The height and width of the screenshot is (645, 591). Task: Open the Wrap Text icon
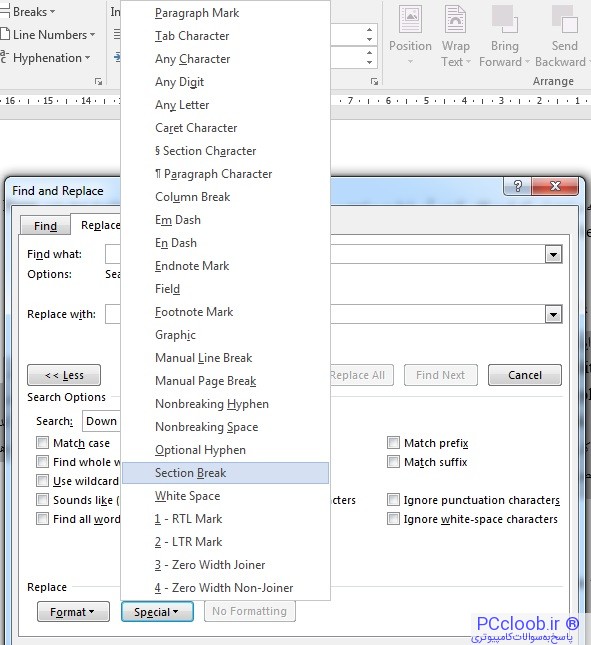click(455, 35)
